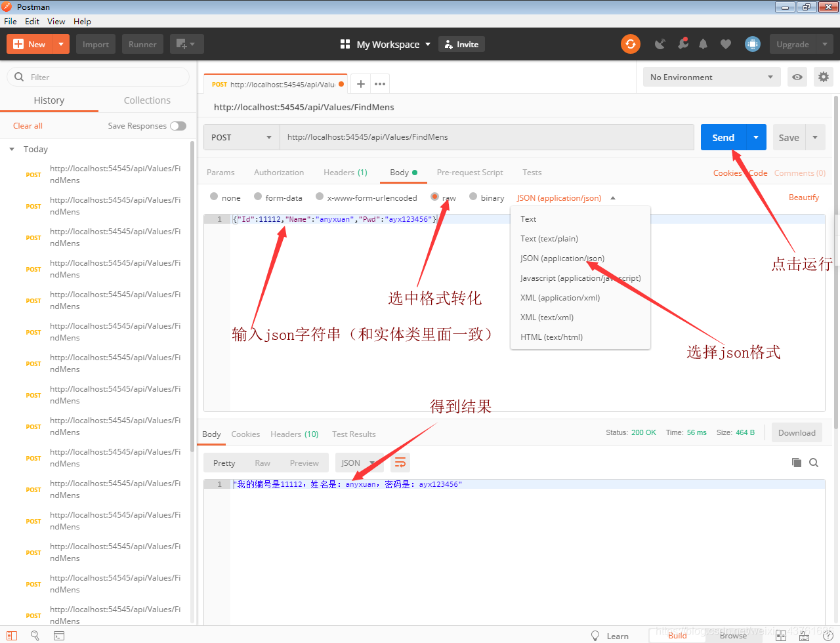840x643 pixels.
Task: Open the Pre-request Script tab
Action: [x=470, y=173]
